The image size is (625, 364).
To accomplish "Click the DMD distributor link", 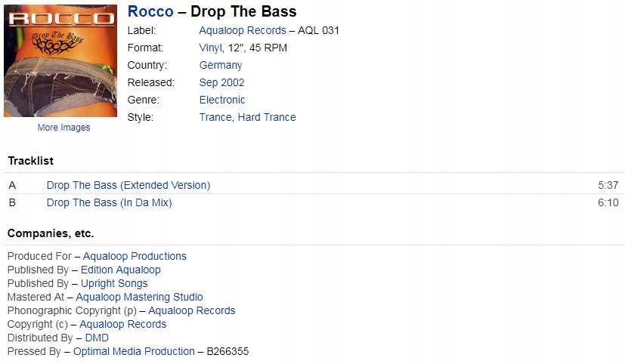I will [97, 338].
